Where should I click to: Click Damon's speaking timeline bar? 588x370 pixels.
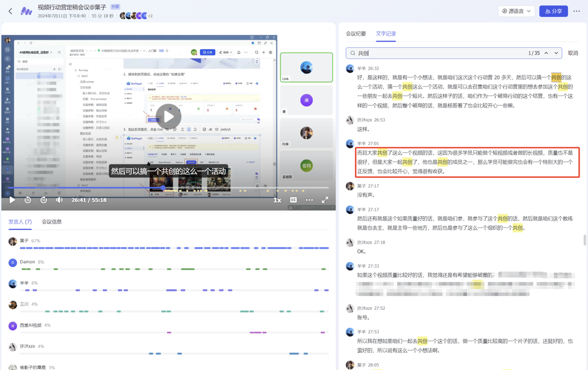click(x=174, y=269)
